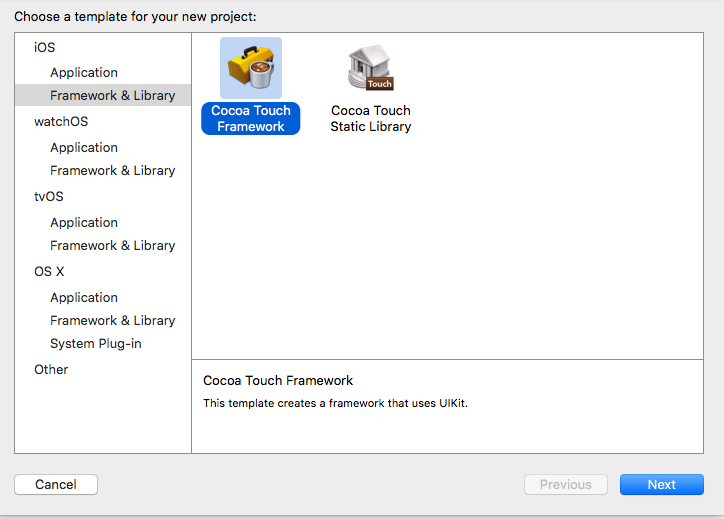
Task: Choose Application under OS X
Action: (84, 297)
